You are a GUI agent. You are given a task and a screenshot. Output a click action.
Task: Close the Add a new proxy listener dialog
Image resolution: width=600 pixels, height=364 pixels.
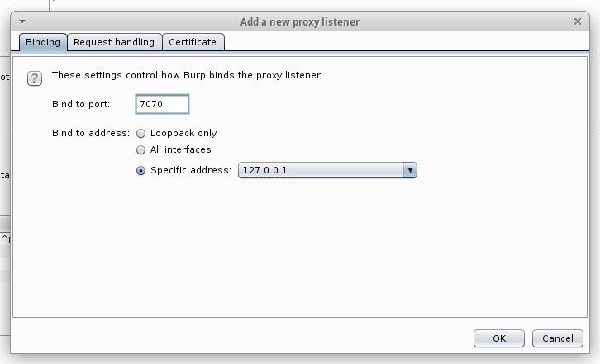(x=576, y=21)
